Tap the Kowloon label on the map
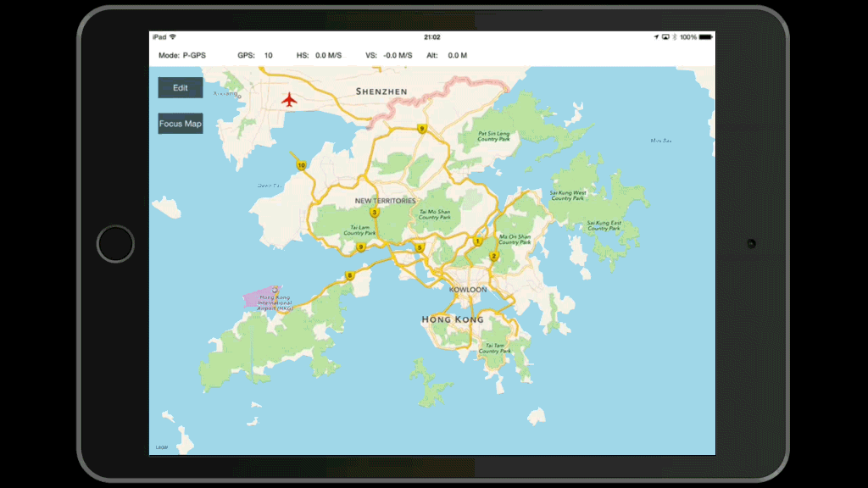 (468, 290)
